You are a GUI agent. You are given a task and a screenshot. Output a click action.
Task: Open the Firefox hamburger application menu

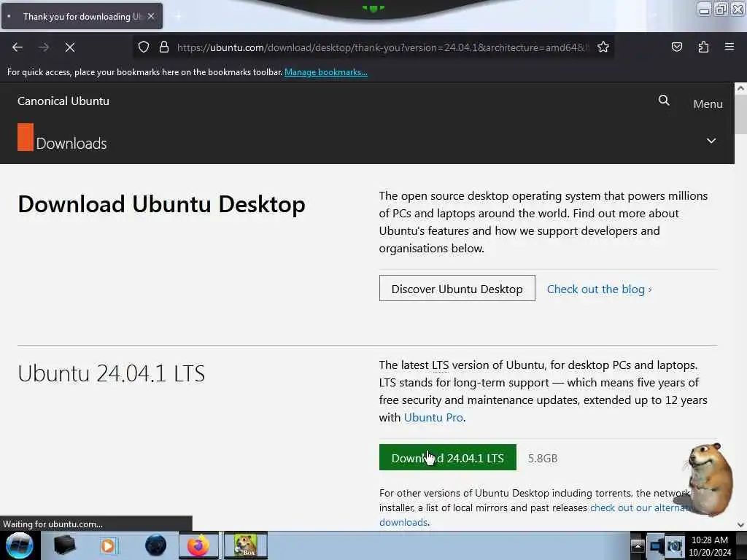coord(729,47)
